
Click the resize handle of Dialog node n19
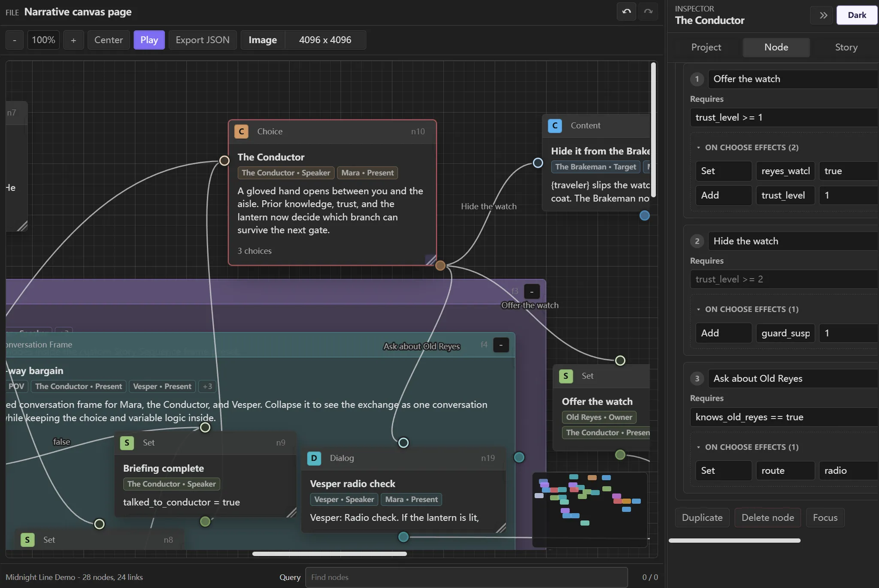pyautogui.click(x=500, y=528)
